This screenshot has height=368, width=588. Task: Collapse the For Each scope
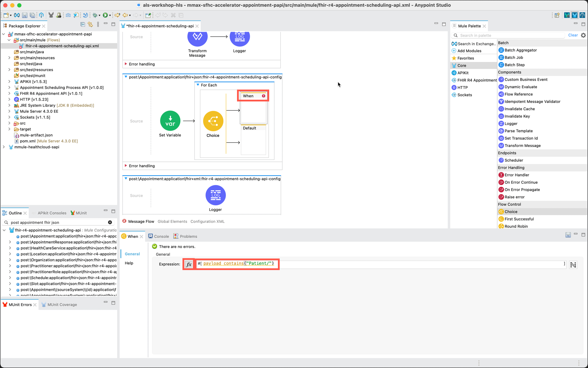pyautogui.click(x=198, y=85)
